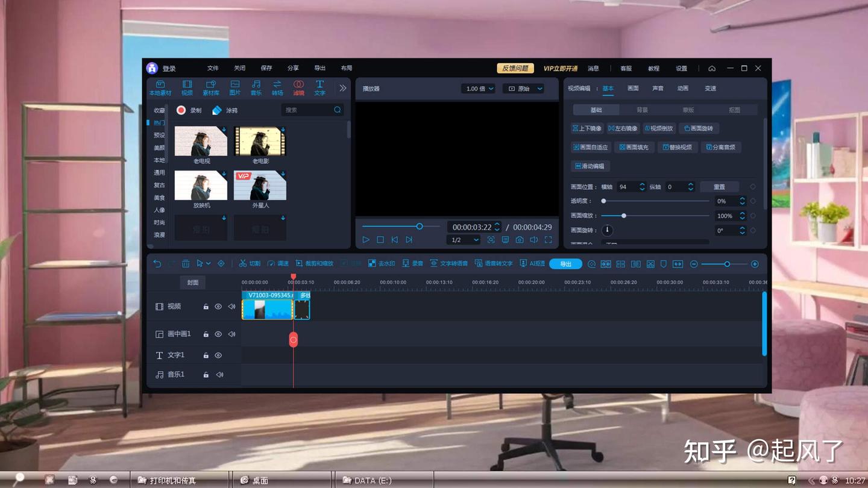868x488 pixels.
Task: Open the 文件 menu
Action: coord(213,69)
